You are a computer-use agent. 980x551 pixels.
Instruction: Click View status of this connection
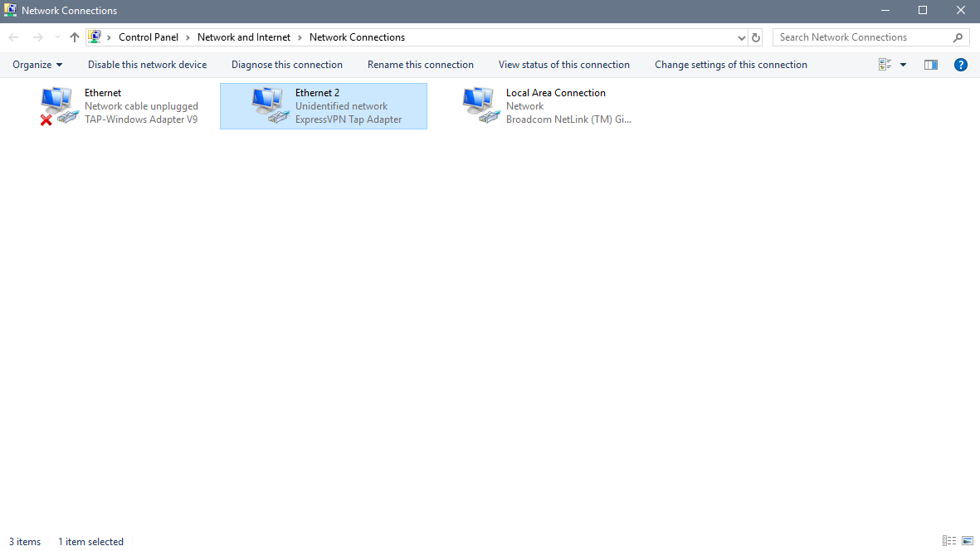563,65
